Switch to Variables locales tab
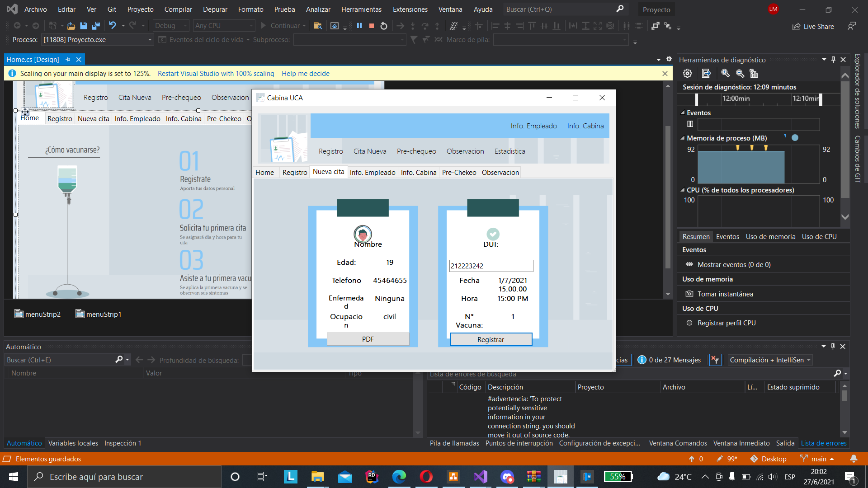868x488 pixels. click(x=73, y=443)
